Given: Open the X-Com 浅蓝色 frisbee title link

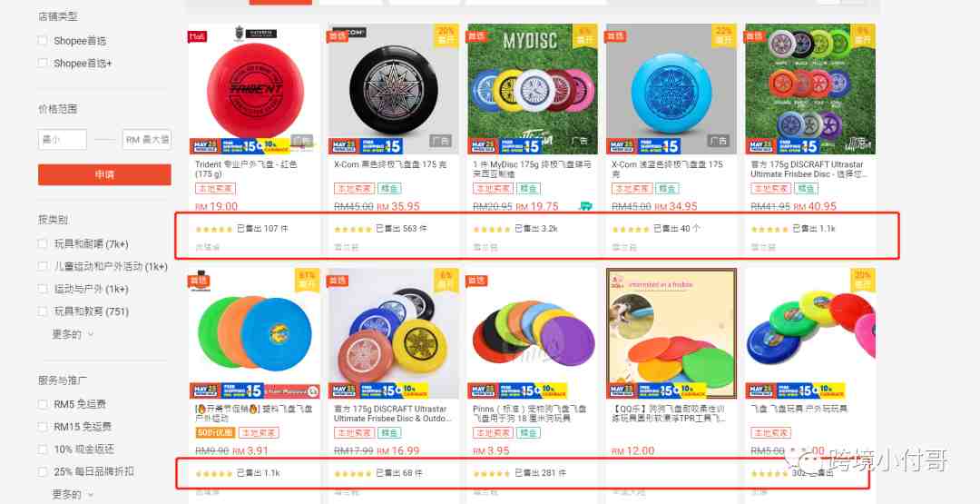Looking at the screenshot, I should click(x=668, y=169).
